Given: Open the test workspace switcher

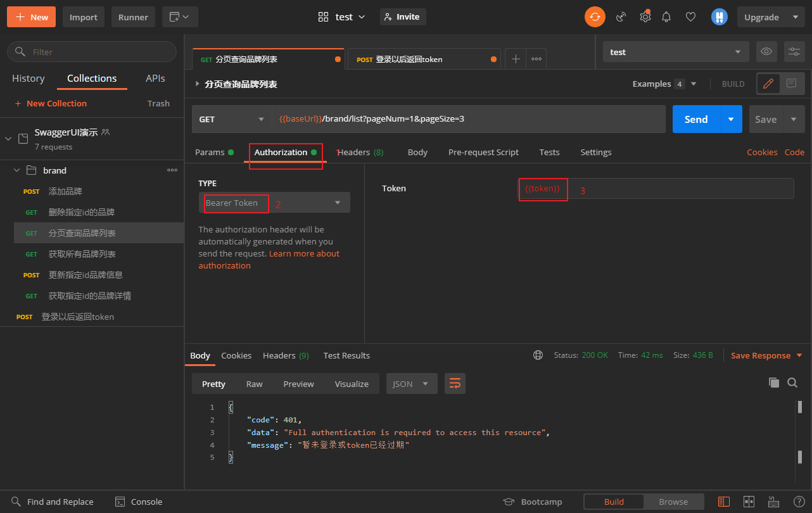Looking at the screenshot, I should coord(341,17).
